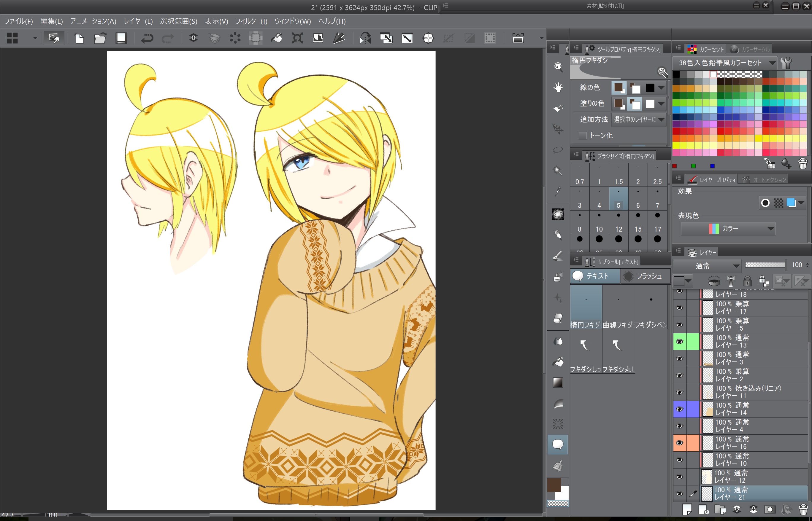
Task: Click the new canvas page icon
Action: coord(79,38)
